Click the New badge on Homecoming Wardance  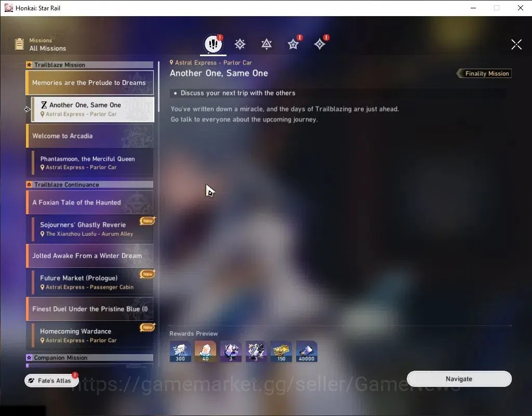[148, 328]
